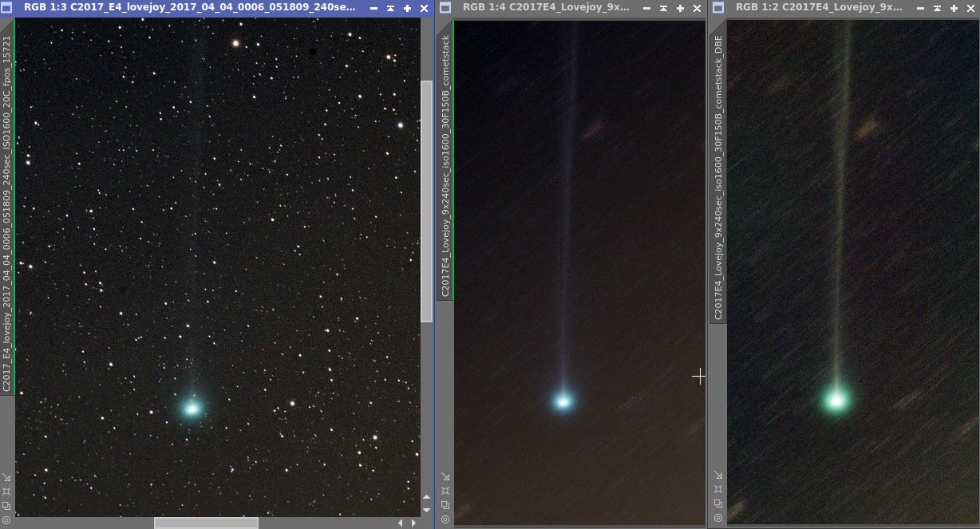Viewport: 980px width, 529px height.
Task: Click the overlapping squares icon in the RGB 1:3 window
Action: (6, 505)
